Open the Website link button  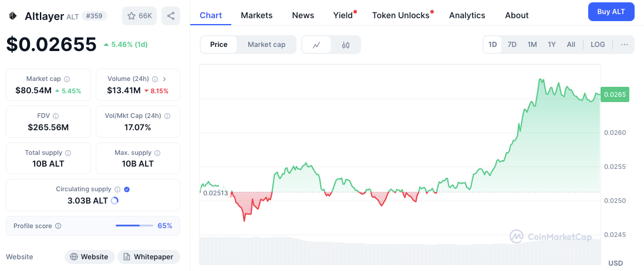pos(90,257)
